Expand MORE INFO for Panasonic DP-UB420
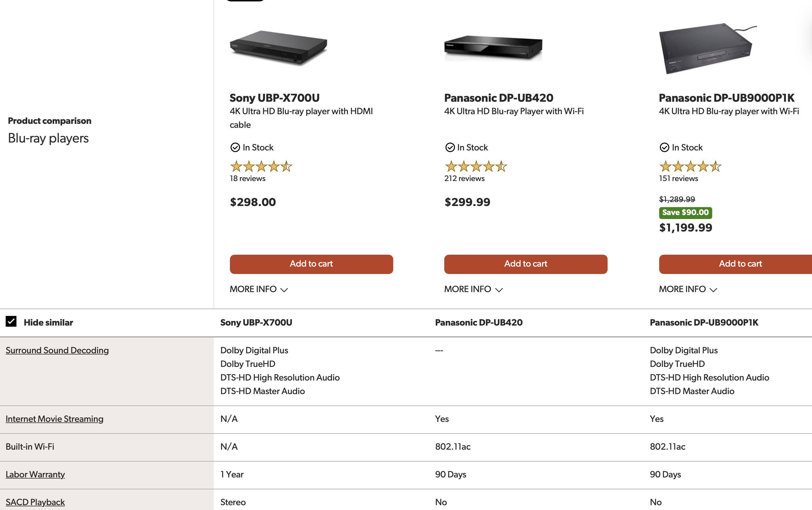Viewport: 812px width, 510px height. click(x=473, y=289)
